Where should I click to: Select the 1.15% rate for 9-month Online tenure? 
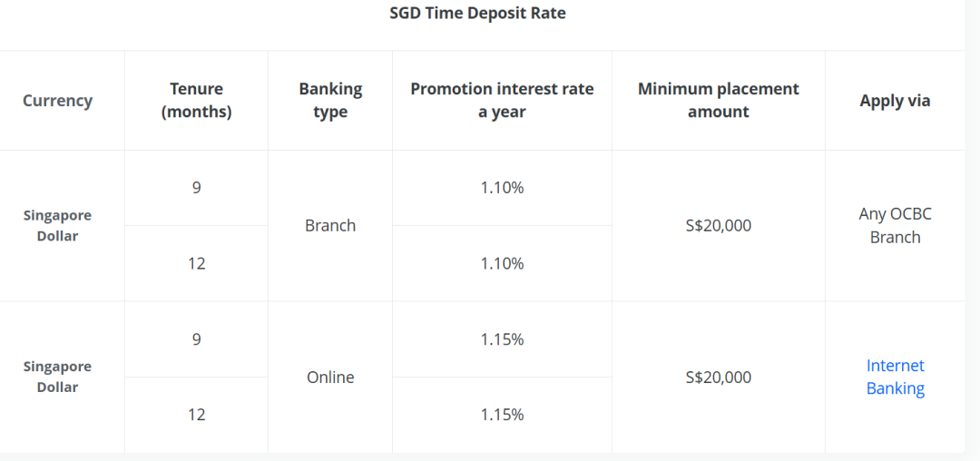click(502, 339)
